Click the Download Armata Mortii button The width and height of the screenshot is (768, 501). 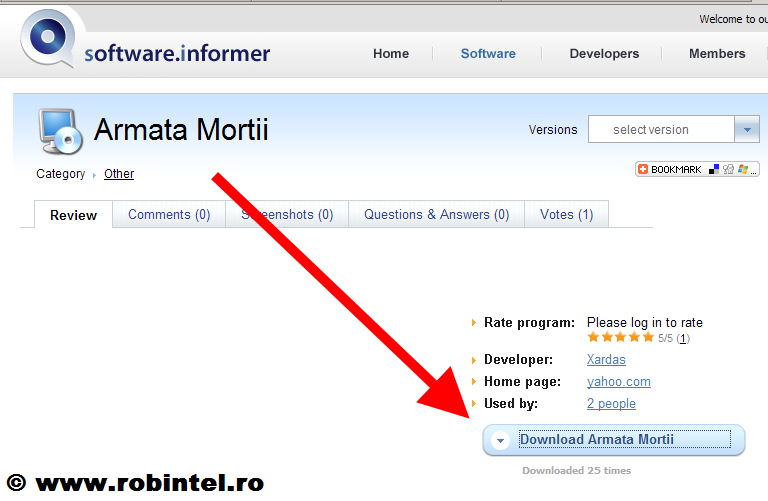click(x=614, y=440)
